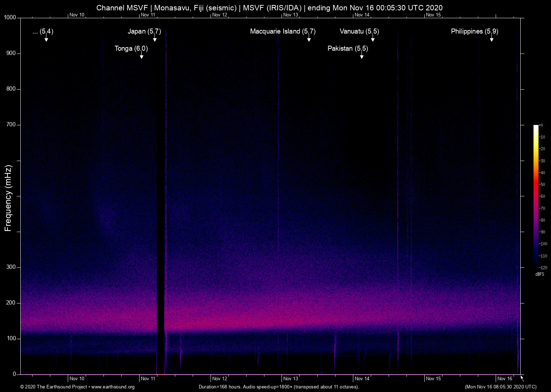551x392 pixels.
Task: Select the Vanuatu (5.5) event label
Action: [359, 31]
